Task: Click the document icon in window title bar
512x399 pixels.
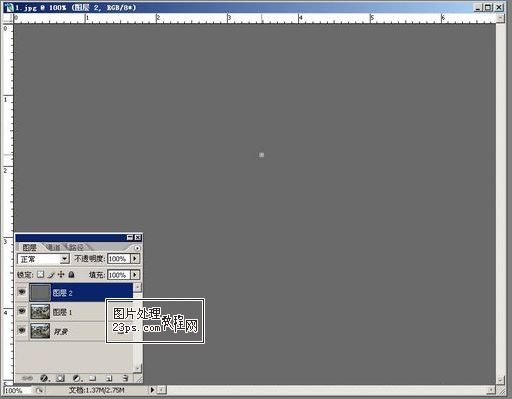Action: [x=9, y=7]
